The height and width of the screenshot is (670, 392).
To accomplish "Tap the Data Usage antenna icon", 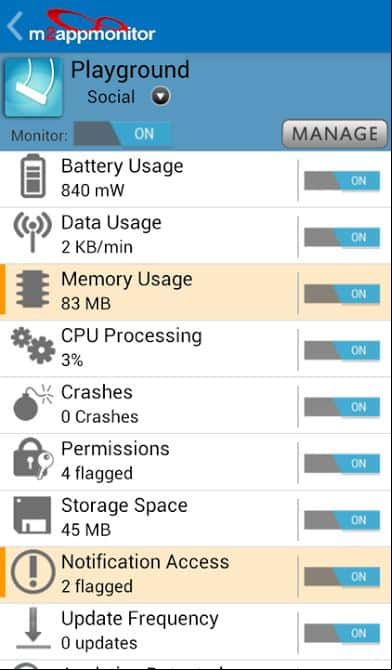I will [32, 232].
